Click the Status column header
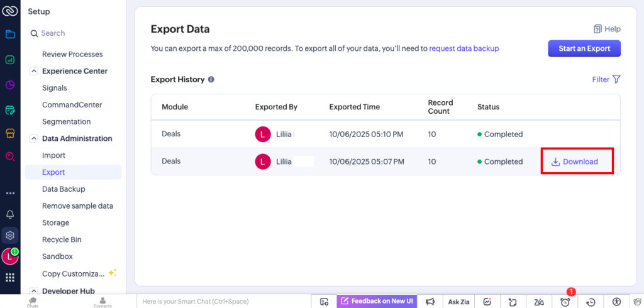The width and height of the screenshot is (644, 308). [x=488, y=107]
